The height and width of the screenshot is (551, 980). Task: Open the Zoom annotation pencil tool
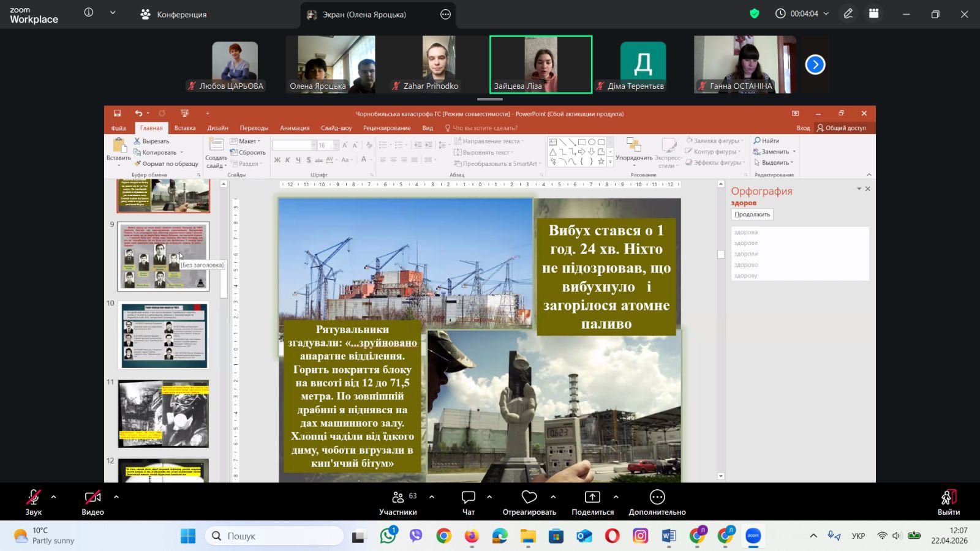tap(848, 13)
